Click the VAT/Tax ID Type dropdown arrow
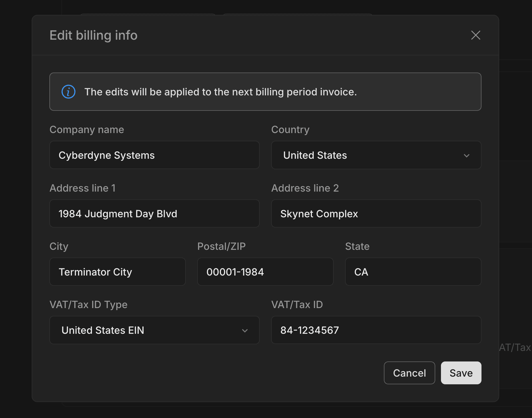 point(245,331)
